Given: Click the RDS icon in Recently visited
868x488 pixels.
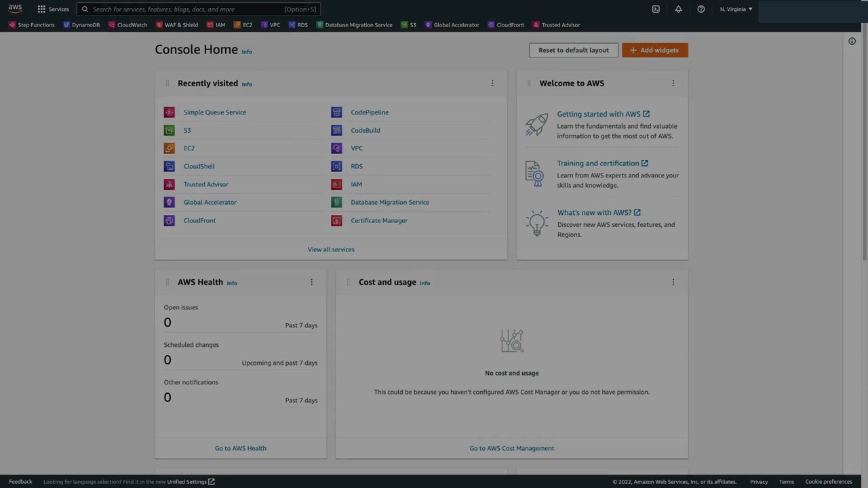Looking at the screenshot, I should (x=336, y=166).
